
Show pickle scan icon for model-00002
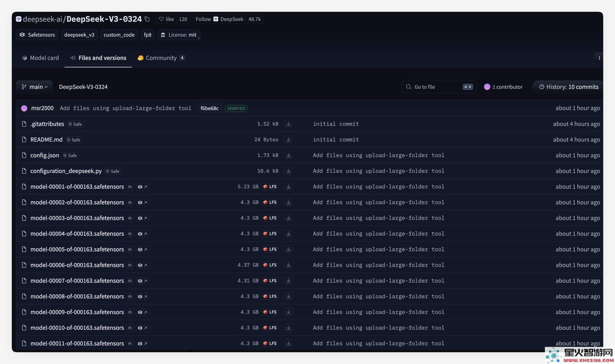pyautogui.click(x=130, y=203)
